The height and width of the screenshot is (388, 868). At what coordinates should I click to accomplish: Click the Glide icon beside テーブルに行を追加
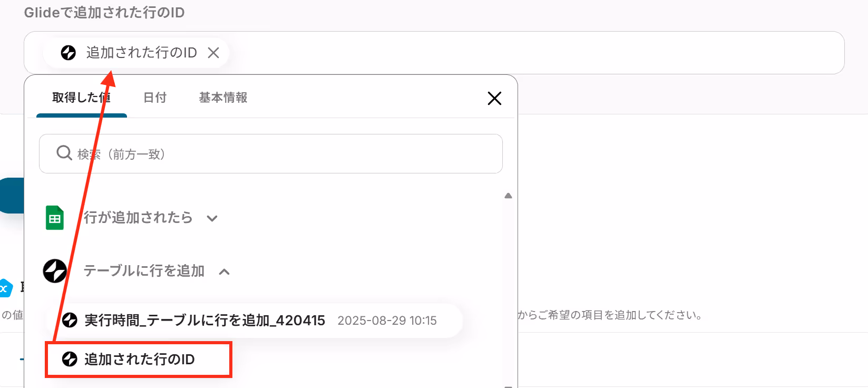click(55, 271)
